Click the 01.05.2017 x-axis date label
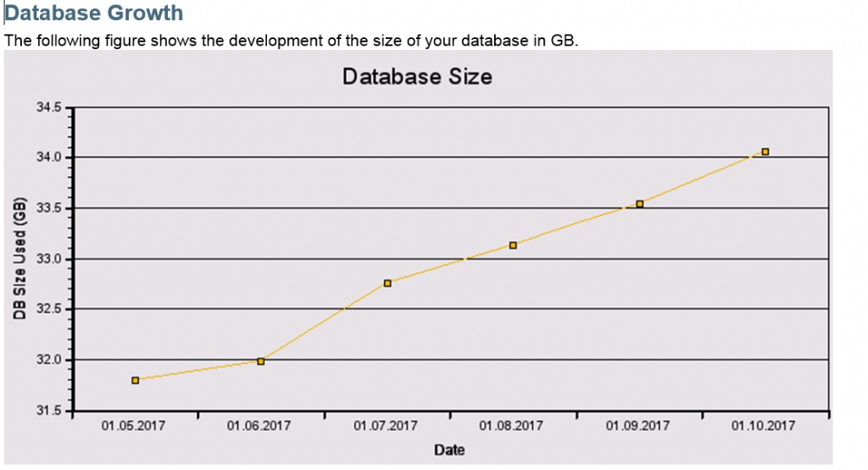 point(133,426)
